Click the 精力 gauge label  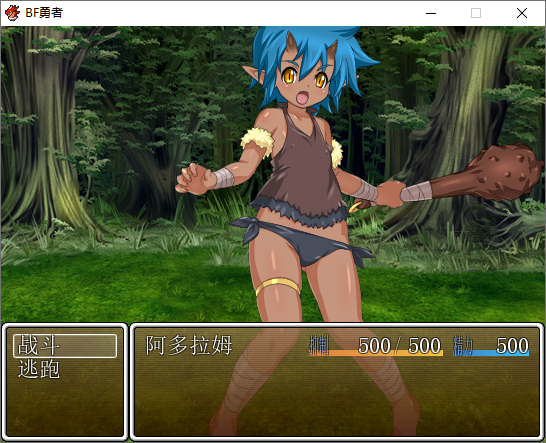(x=463, y=345)
